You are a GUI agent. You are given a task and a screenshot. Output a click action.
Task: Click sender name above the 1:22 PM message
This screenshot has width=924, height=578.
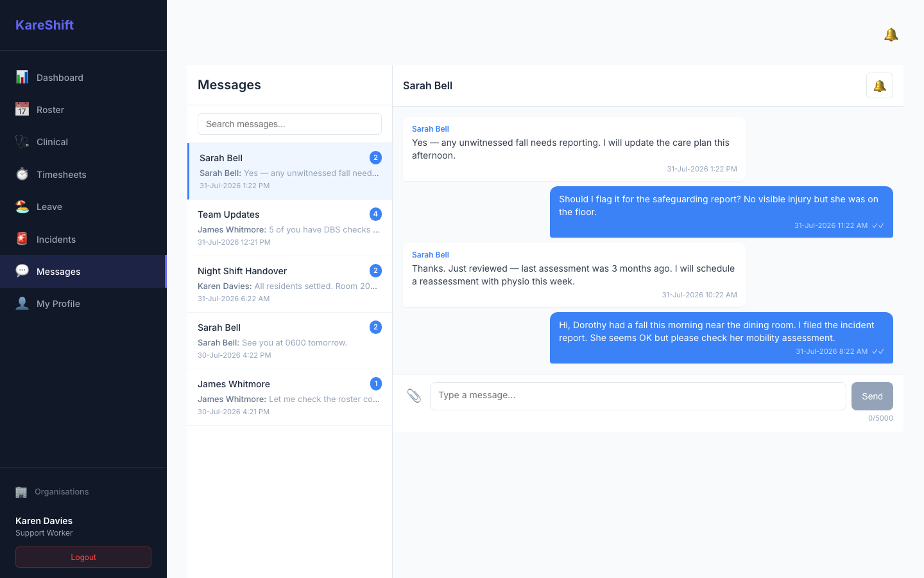point(431,129)
